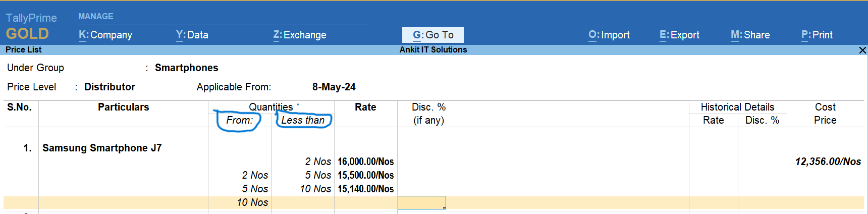Click the G:Go To button
868x214 pixels.
(x=432, y=35)
